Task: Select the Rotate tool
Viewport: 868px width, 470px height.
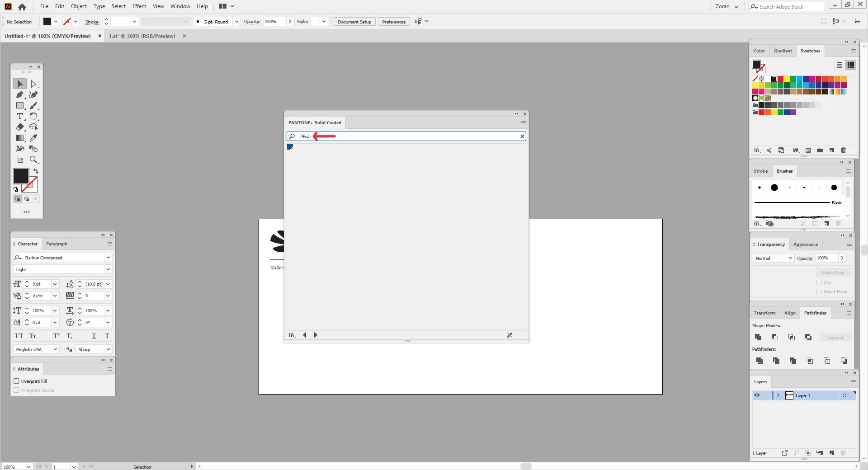Action: 33,116
